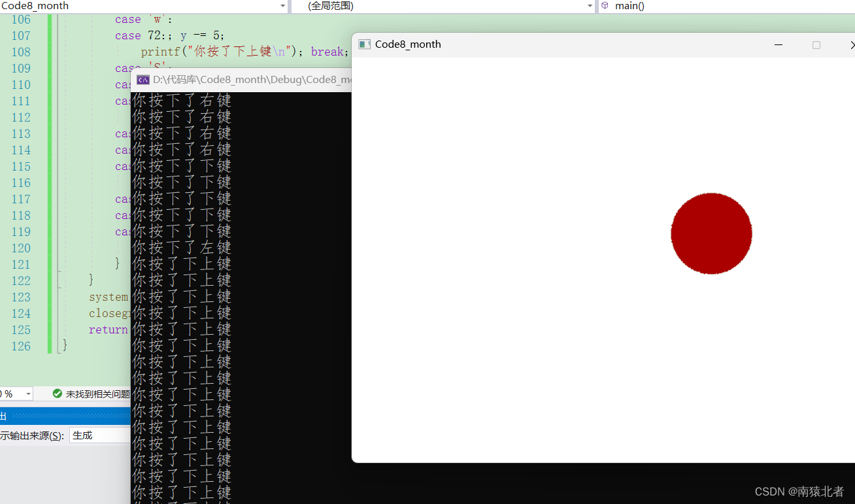The height and width of the screenshot is (504, 855).
Task: Click the word return on line 125
Action: (109, 329)
